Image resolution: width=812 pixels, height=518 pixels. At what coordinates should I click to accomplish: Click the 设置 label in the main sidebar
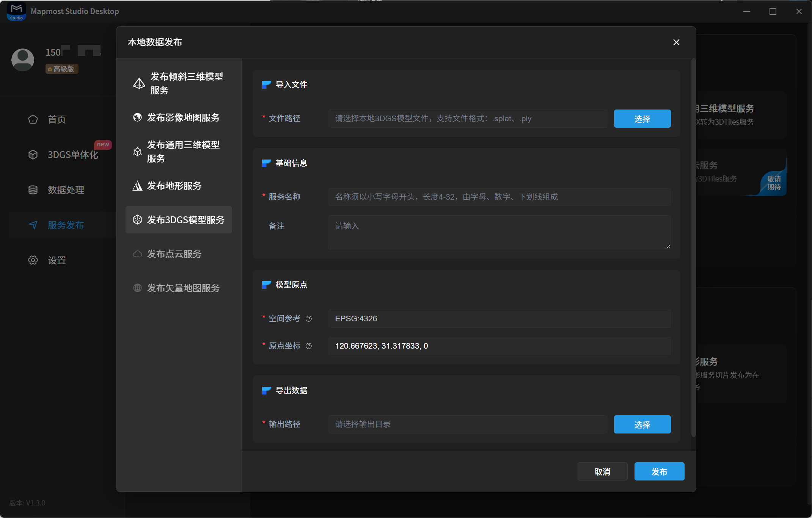[57, 260]
